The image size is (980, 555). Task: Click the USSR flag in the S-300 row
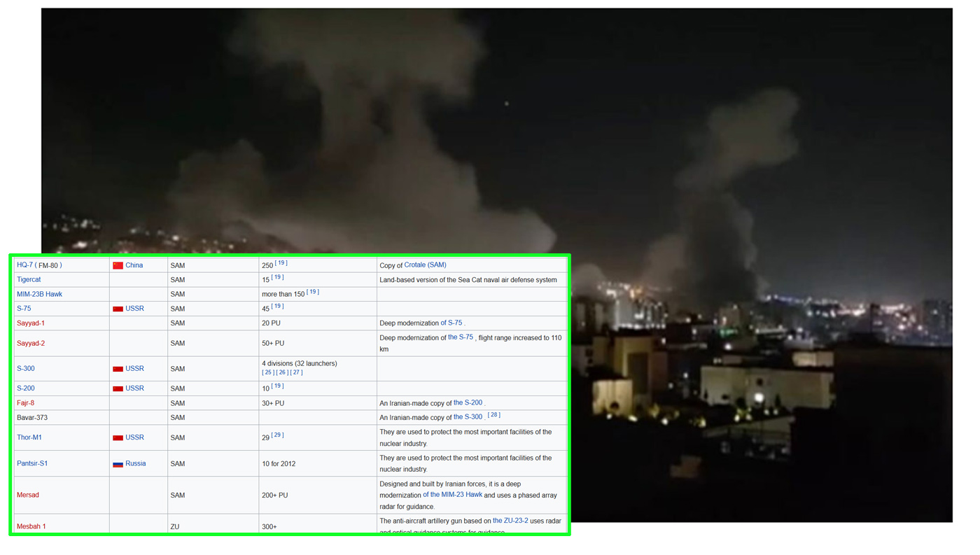(118, 369)
